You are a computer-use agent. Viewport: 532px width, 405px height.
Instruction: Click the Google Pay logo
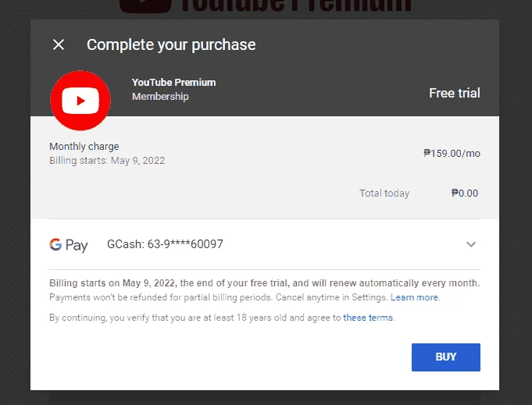[69, 245]
